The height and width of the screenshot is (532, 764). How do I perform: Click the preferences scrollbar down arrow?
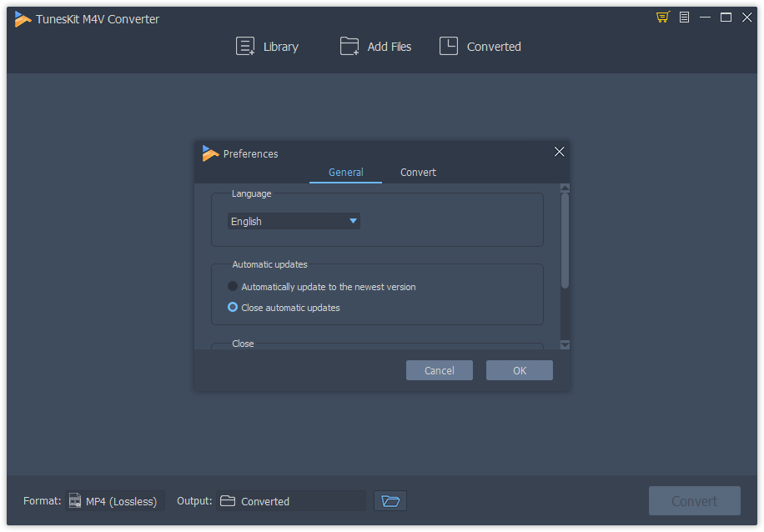565,345
